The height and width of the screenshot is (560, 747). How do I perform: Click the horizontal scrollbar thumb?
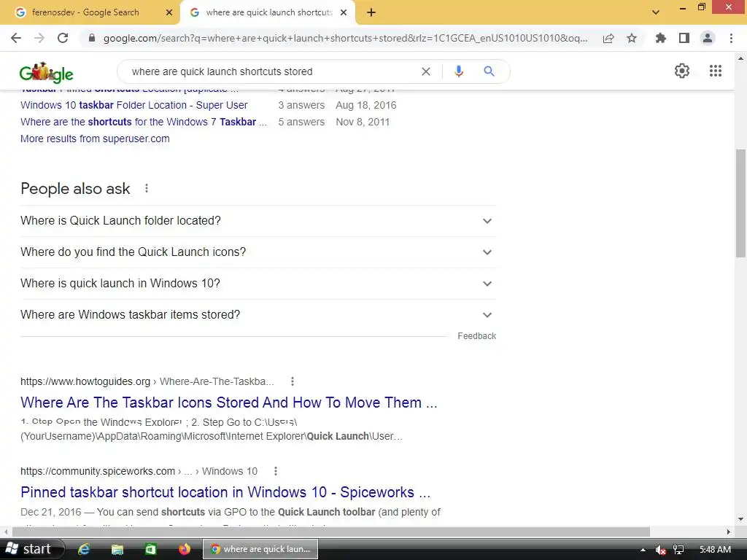[330, 532]
